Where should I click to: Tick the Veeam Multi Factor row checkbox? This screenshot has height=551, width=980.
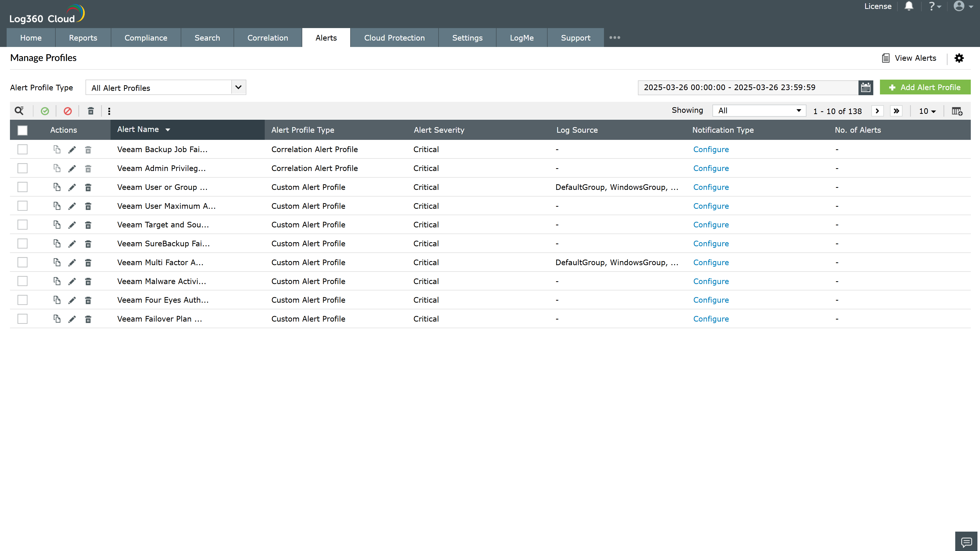(22, 262)
